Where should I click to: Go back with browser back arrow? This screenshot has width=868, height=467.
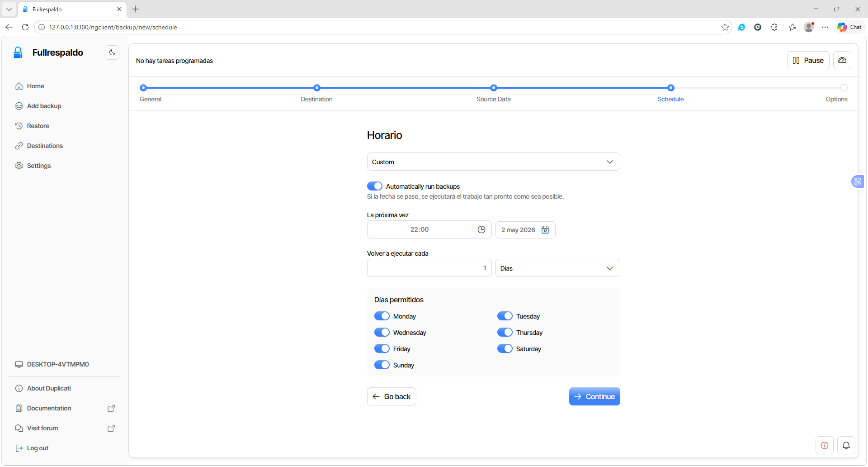tap(9, 27)
